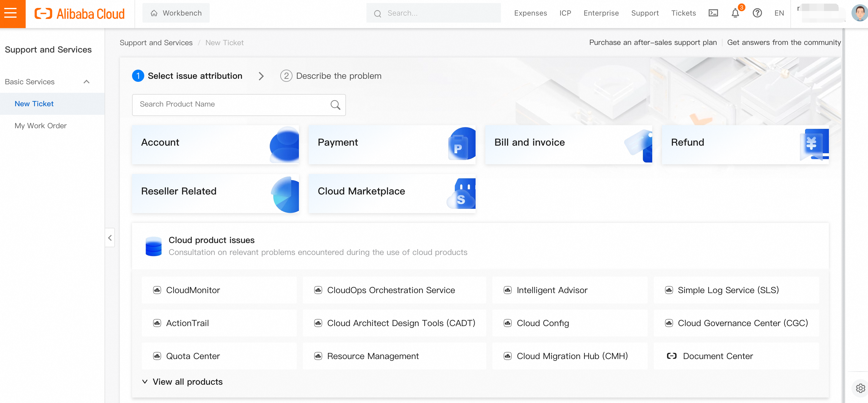This screenshot has width=868, height=403.
Task: Open the floating settings gear icon
Action: [x=860, y=388]
